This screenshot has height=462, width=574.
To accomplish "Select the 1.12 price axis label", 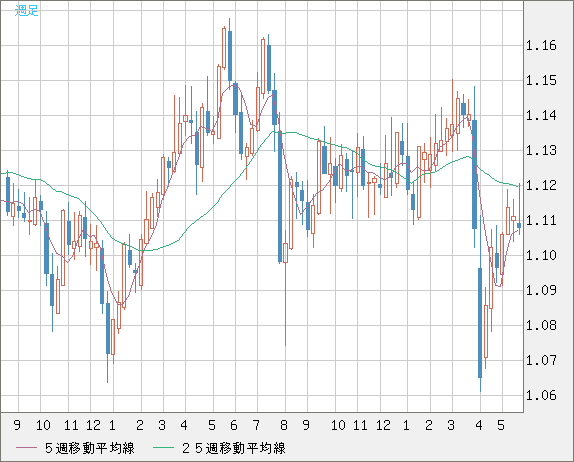I will [x=541, y=185].
